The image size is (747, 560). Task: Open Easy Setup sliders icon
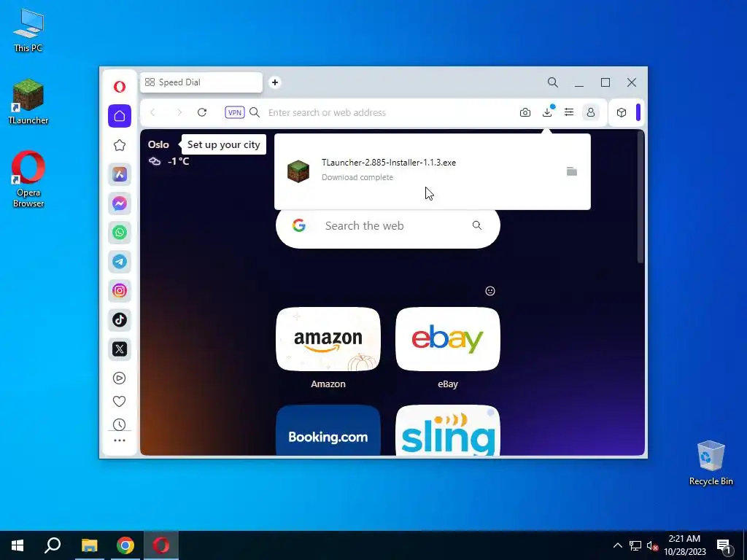pos(569,112)
